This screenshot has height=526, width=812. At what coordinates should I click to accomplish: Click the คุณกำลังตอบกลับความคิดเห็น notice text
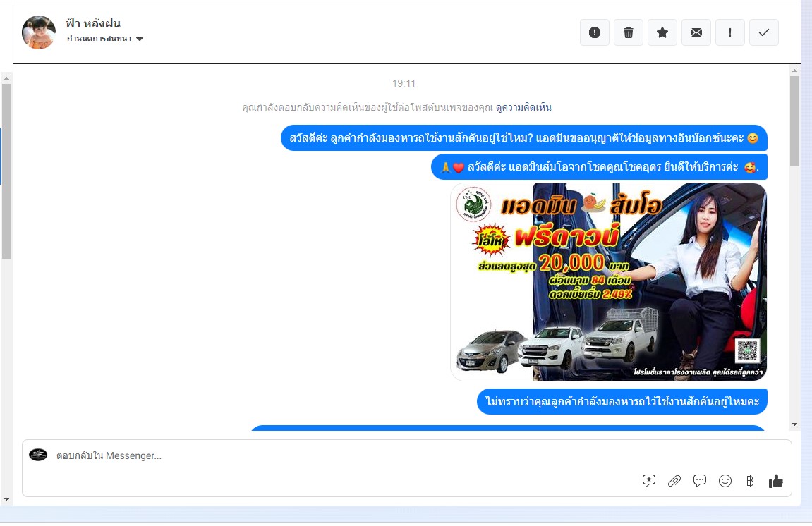(x=367, y=108)
